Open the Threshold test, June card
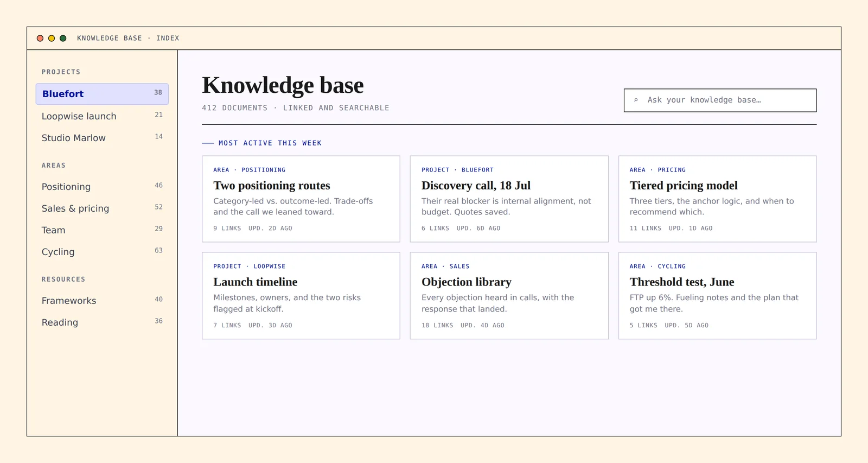Image resolution: width=868 pixels, height=463 pixels. 717,296
